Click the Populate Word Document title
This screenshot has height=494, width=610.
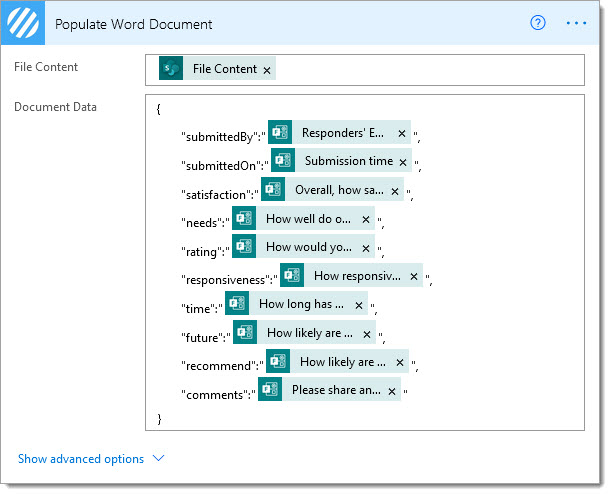[133, 25]
